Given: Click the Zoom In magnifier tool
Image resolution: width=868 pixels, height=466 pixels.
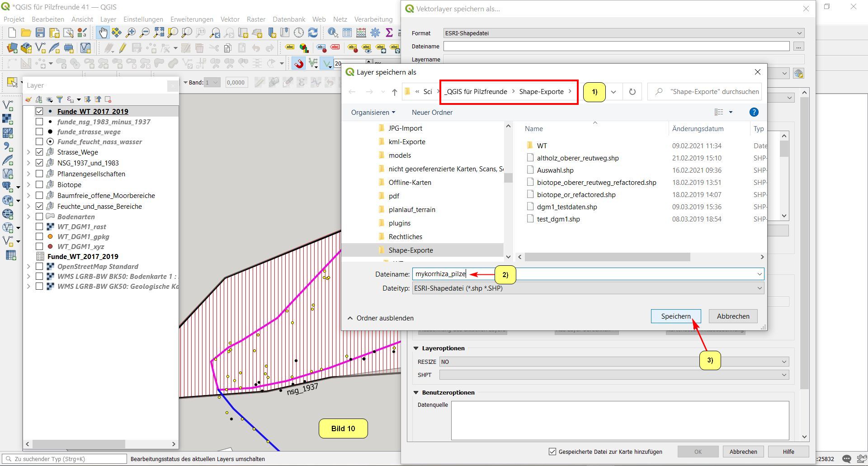Looking at the screenshot, I should pyautogui.click(x=131, y=33).
